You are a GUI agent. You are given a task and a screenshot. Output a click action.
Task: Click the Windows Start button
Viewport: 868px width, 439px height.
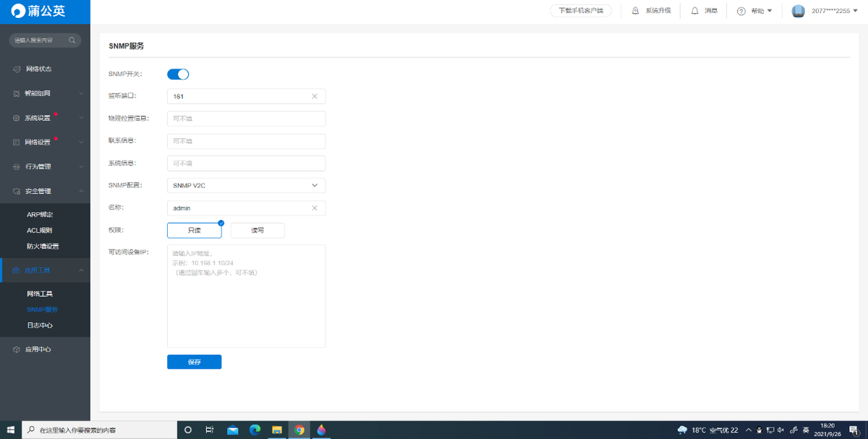point(11,430)
